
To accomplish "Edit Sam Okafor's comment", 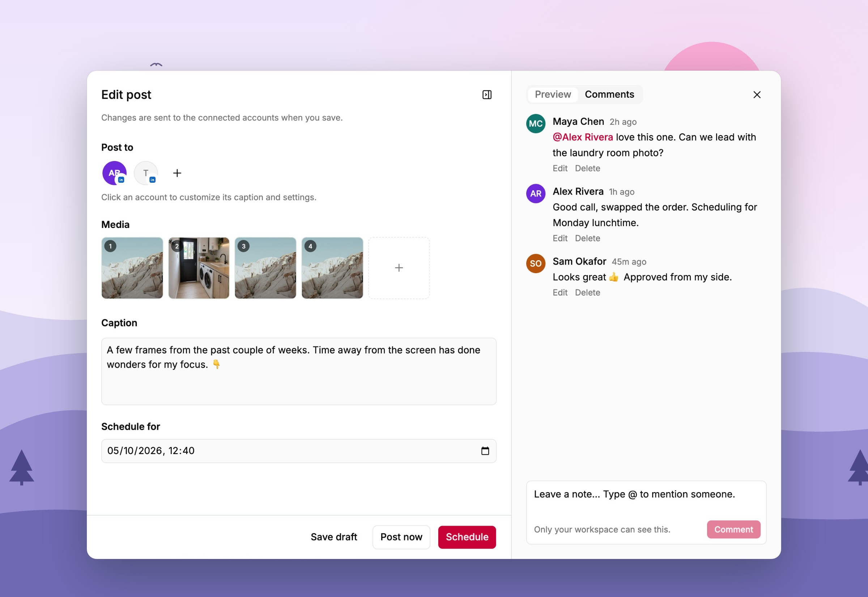I will 559,292.
